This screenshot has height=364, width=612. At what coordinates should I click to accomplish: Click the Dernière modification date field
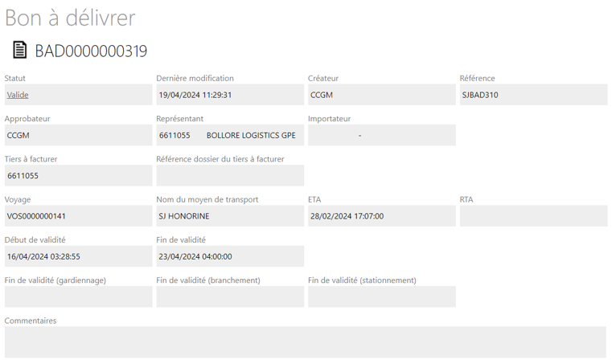tap(230, 95)
